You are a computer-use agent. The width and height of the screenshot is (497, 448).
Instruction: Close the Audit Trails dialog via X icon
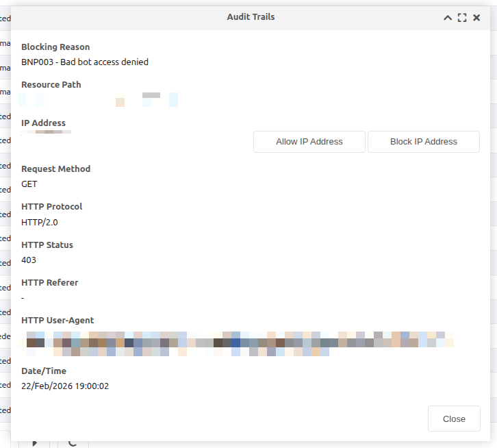tap(476, 18)
